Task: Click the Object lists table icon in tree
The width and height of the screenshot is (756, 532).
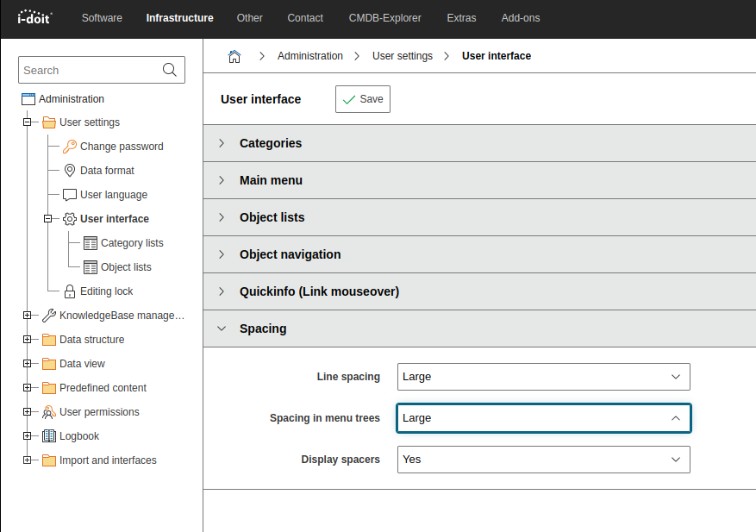Action: pos(91,267)
